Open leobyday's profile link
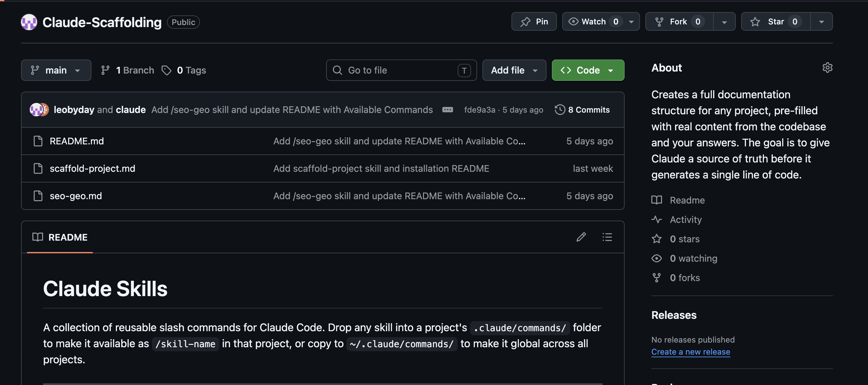This screenshot has height=385, width=868. pyautogui.click(x=74, y=110)
